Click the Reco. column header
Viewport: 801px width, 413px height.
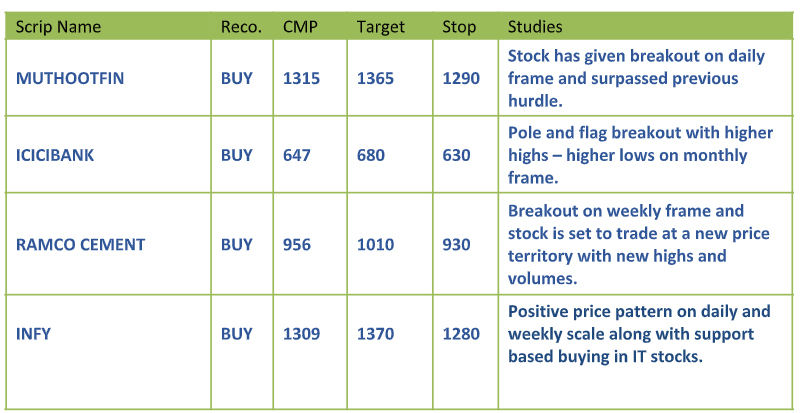[241, 26]
